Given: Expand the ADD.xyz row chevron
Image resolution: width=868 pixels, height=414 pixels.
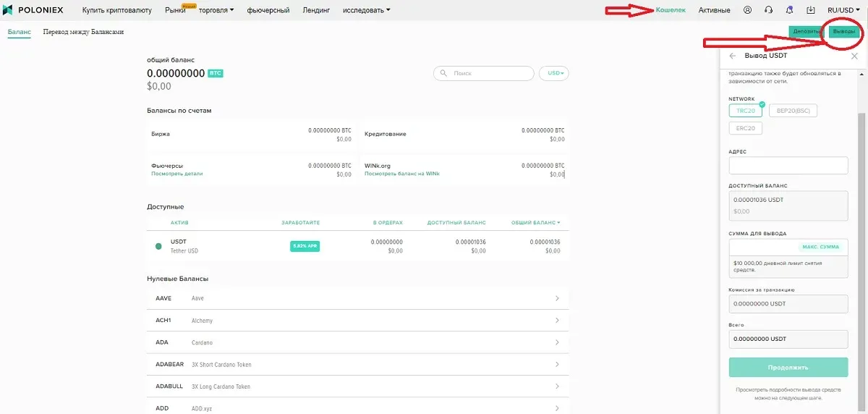Looking at the screenshot, I should coord(557,408).
